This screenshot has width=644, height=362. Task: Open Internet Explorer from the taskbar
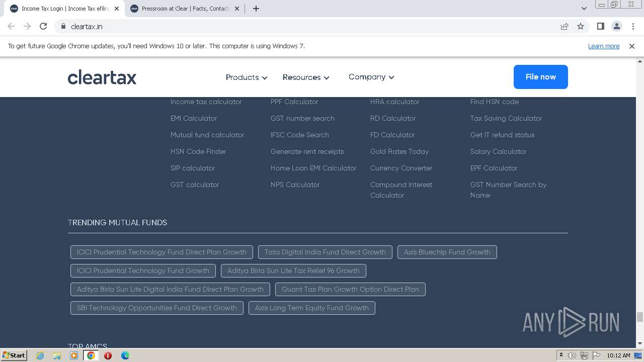point(40,355)
